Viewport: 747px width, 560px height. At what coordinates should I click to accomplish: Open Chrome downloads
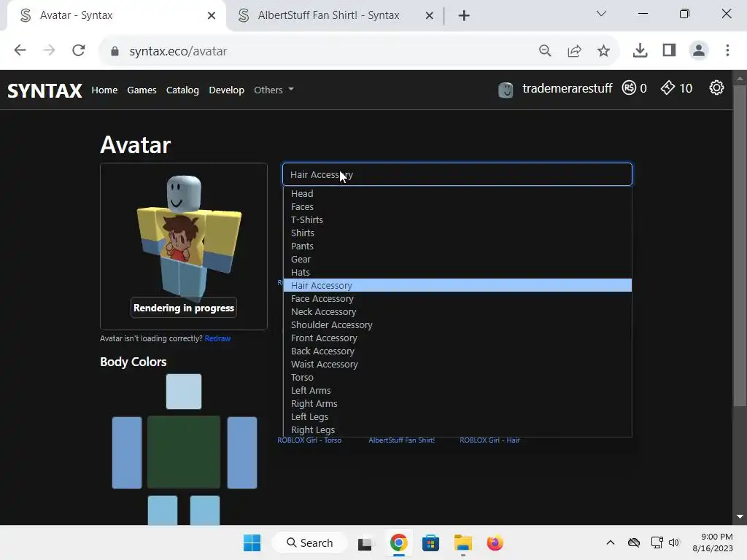click(x=640, y=50)
